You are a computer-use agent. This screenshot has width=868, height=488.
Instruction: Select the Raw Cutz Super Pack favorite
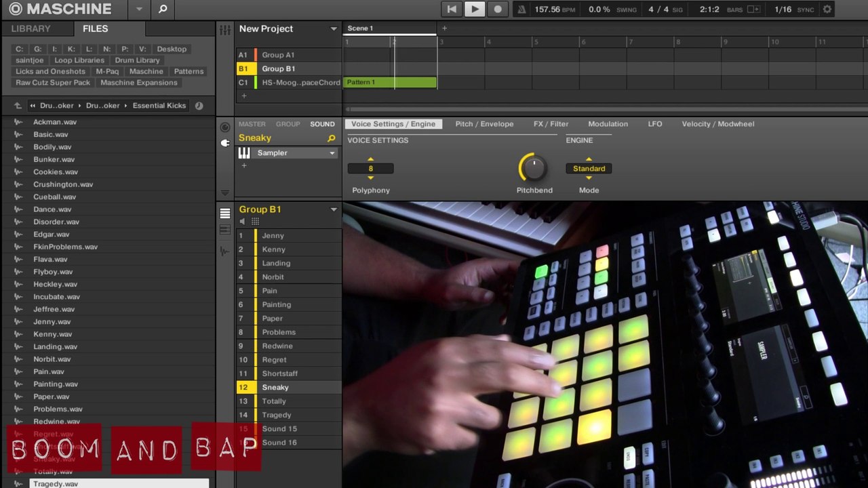[53, 83]
